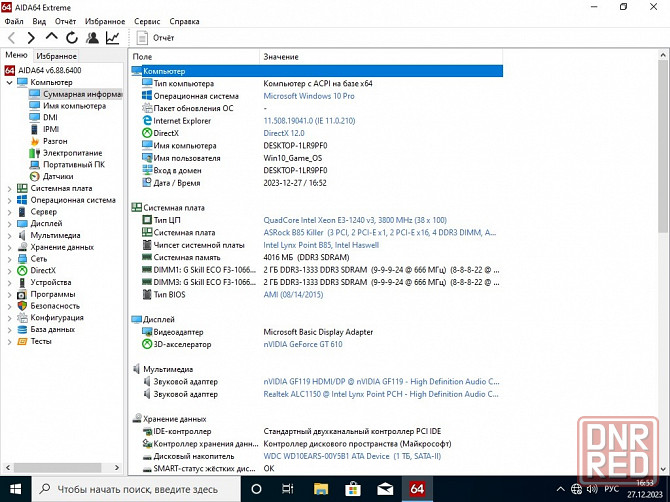The height and width of the screenshot is (502, 670).
Task: Click the Back navigation arrow in toolbar
Action: [12, 38]
